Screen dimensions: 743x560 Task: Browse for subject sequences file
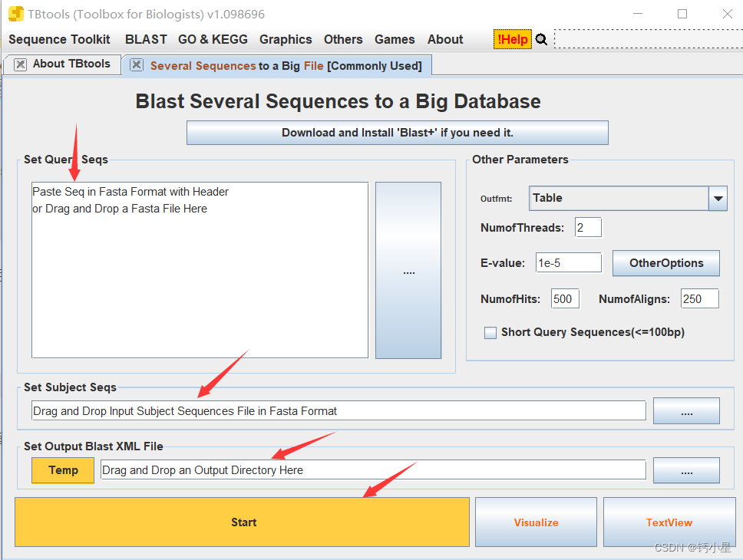click(687, 410)
